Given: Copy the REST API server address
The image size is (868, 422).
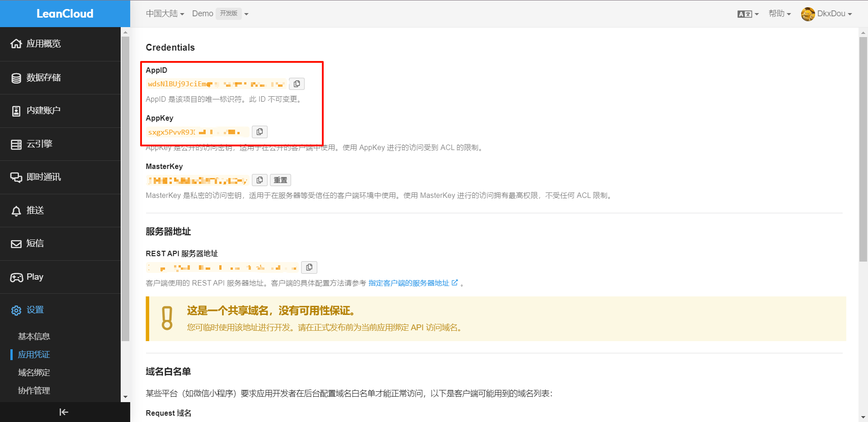Looking at the screenshot, I should (309, 267).
